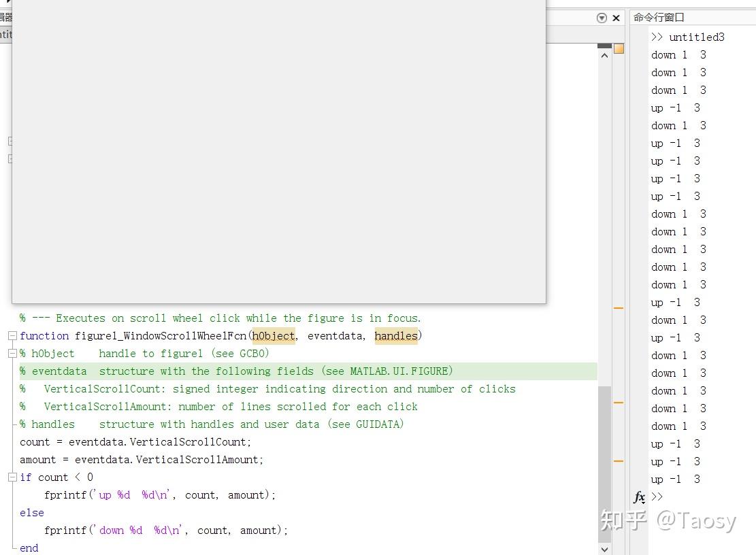
Task: Collapse the figure1_WindowScrollWheelFcn function fold
Action: [12, 335]
